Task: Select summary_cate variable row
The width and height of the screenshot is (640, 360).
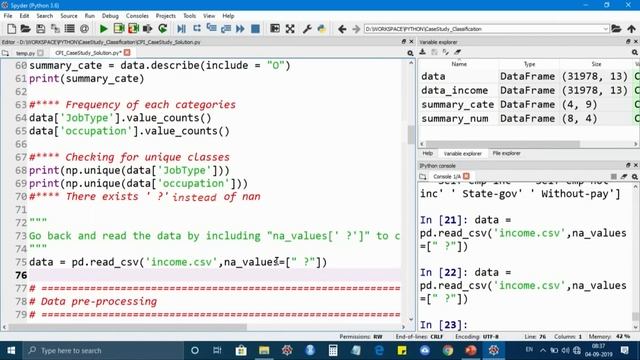Action: pyautogui.click(x=529, y=104)
